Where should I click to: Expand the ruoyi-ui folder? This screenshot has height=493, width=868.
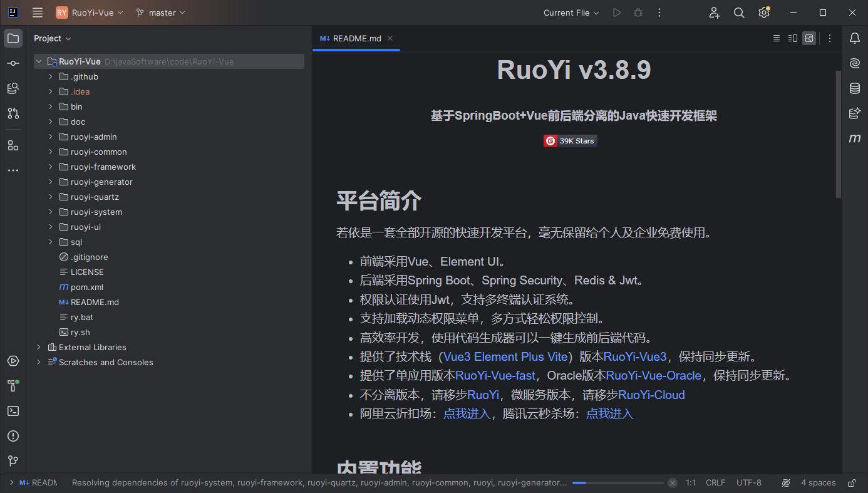[x=51, y=227]
